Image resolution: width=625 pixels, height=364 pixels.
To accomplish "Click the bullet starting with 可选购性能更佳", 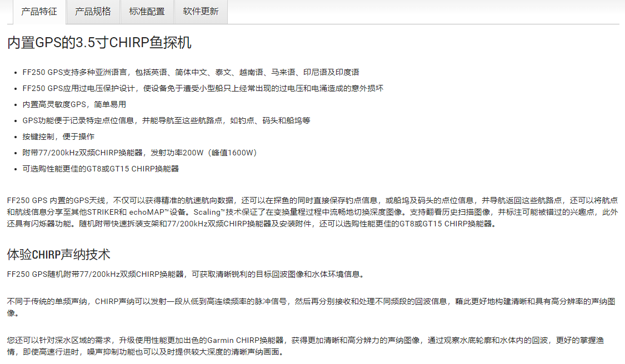I will click(x=101, y=169).
